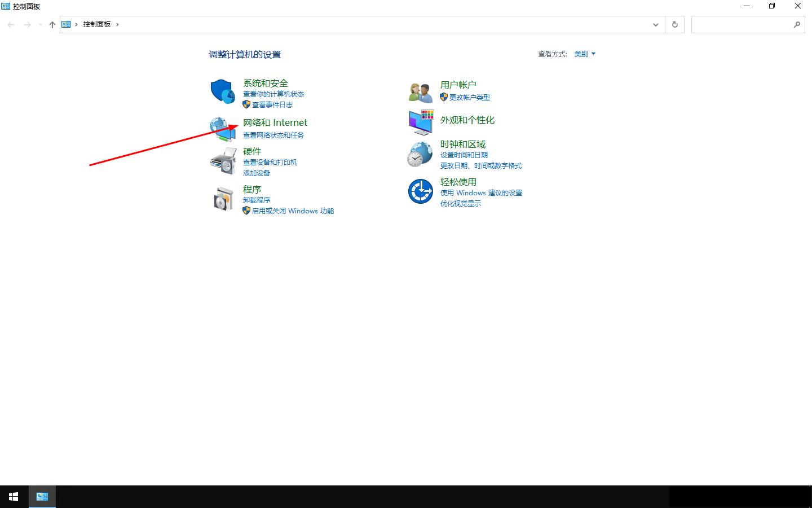Expand the chevron after 控制面板 breadcrumb
The height and width of the screenshot is (508, 812).
117,25
